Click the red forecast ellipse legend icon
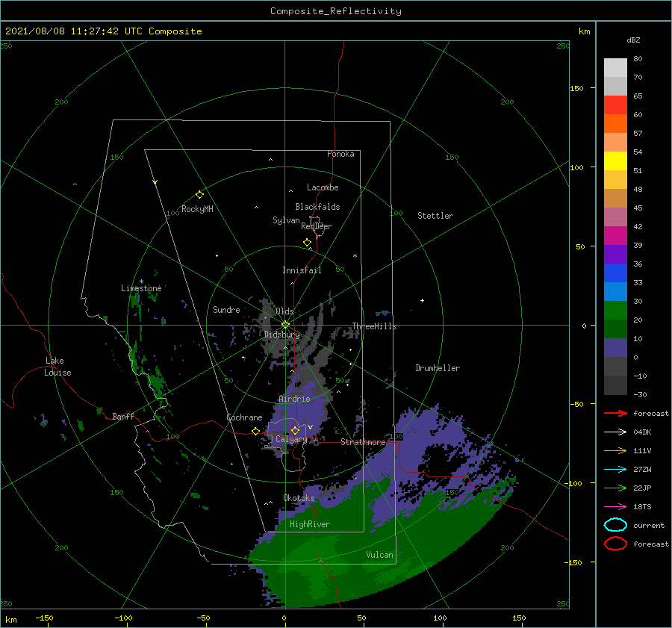Image resolution: width=672 pixels, height=628 pixels. pos(615,544)
